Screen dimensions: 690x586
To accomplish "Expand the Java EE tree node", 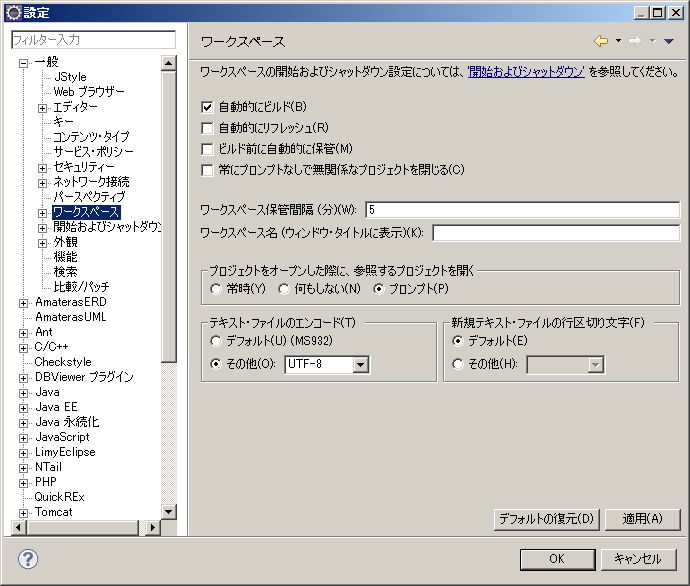I will click(24, 408).
